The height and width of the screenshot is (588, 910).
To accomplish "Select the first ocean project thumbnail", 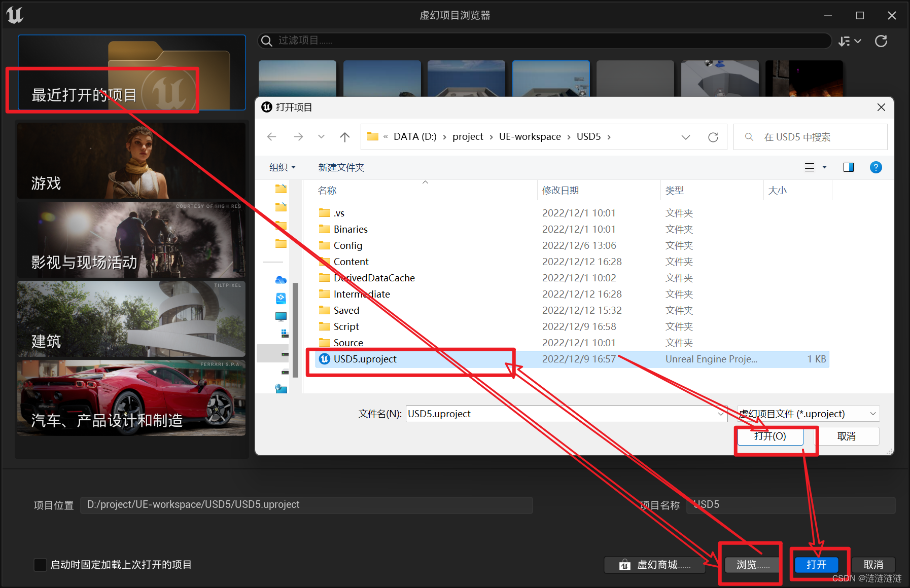I will 297,78.
